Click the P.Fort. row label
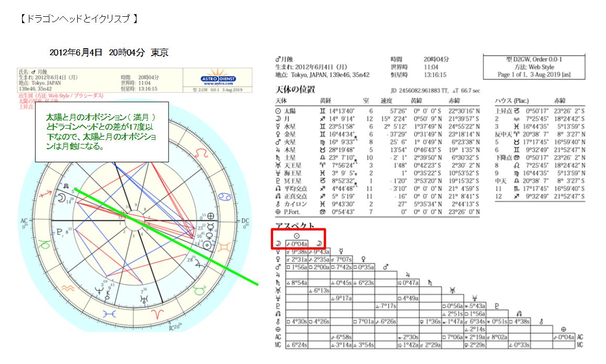This screenshot has height=364, width=606. pos(292,212)
